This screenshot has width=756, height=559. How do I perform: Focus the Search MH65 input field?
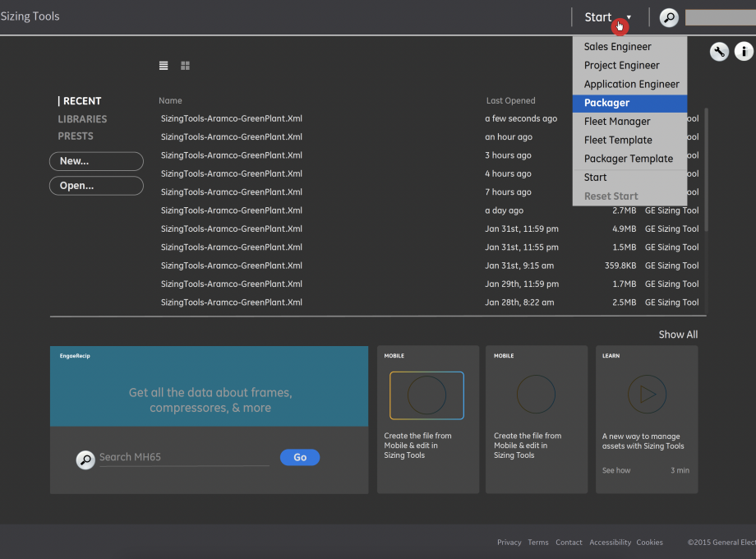183,458
